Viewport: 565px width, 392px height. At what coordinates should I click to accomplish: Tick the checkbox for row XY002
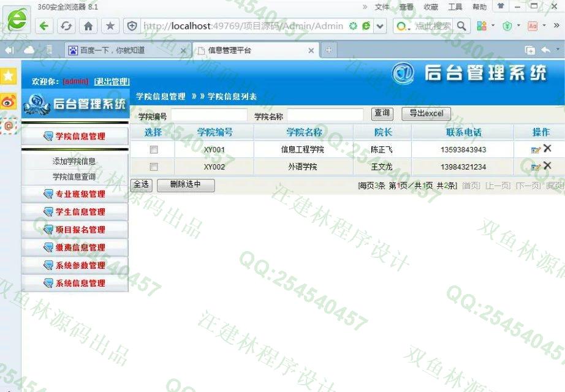click(x=154, y=167)
